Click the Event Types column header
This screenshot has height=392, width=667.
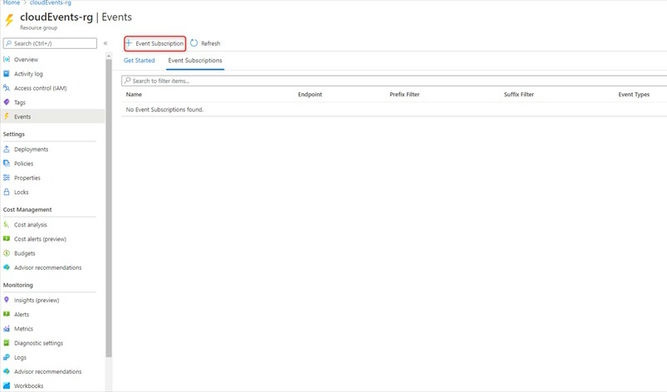coord(634,94)
